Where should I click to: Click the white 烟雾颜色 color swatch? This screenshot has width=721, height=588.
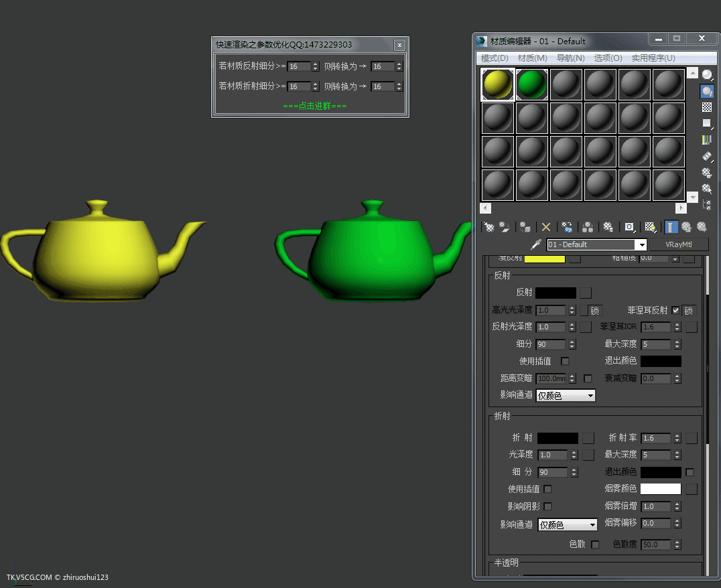point(660,489)
